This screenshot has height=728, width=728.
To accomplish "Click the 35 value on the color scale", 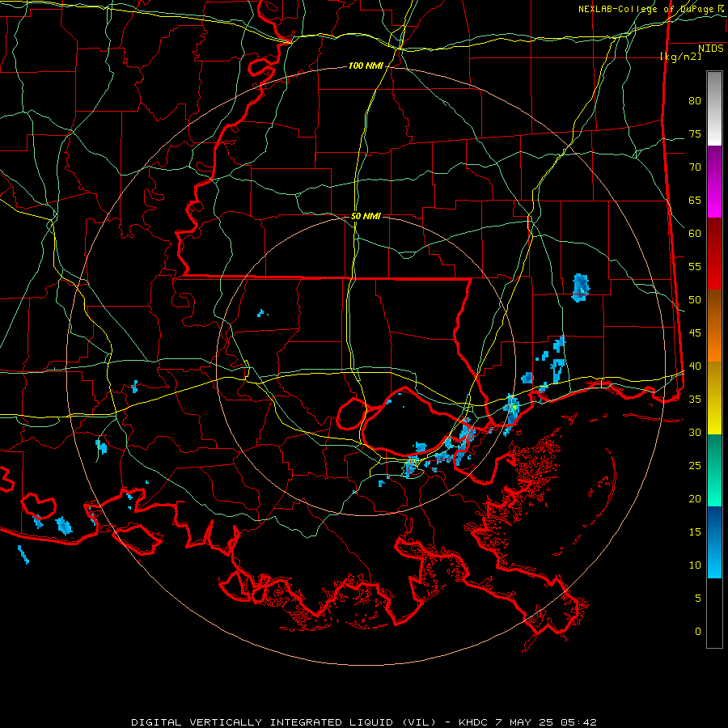I will pyautogui.click(x=695, y=400).
